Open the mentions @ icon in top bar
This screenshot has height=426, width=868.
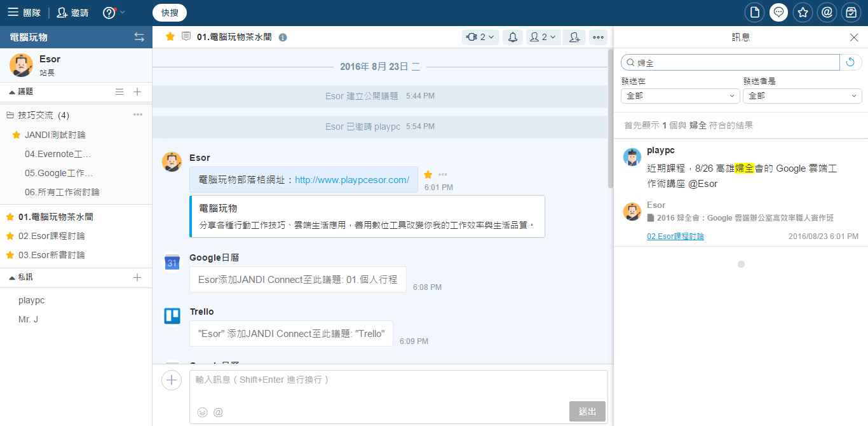coord(827,12)
